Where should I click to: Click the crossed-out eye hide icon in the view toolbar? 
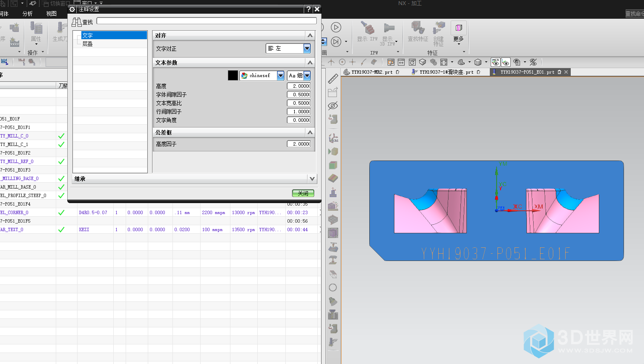[533, 62]
